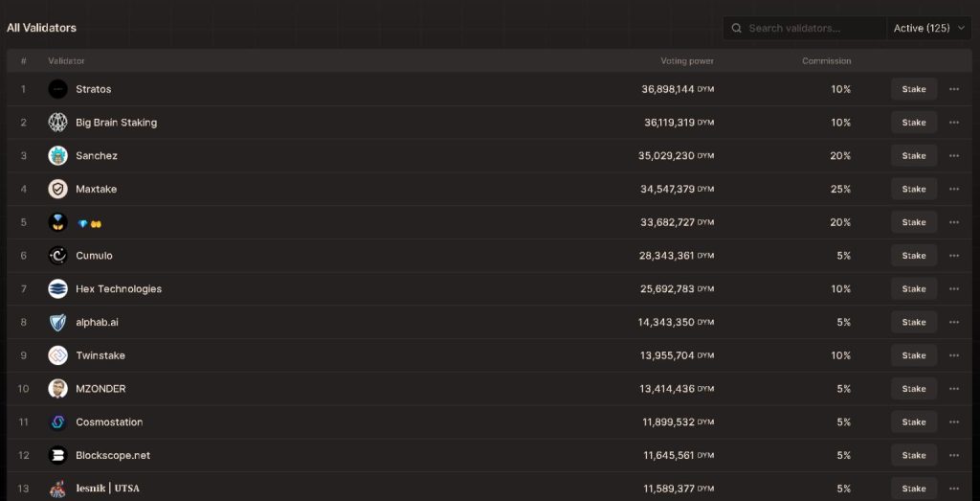Click the Sanchez avatar icon
This screenshot has height=501, width=980.
point(58,155)
